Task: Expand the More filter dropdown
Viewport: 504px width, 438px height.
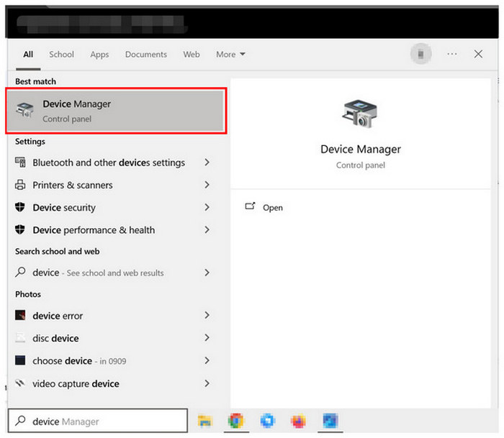Action: pyautogui.click(x=230, y=55)
